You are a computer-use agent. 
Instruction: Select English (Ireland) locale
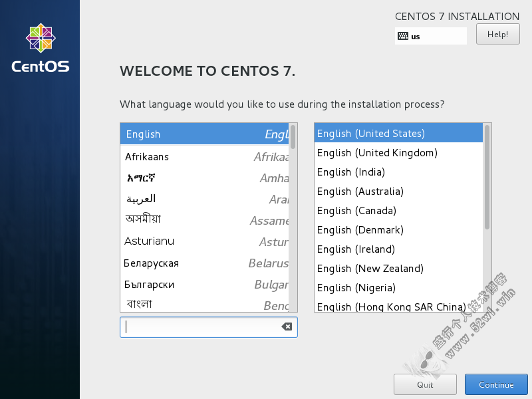(398, 249)
